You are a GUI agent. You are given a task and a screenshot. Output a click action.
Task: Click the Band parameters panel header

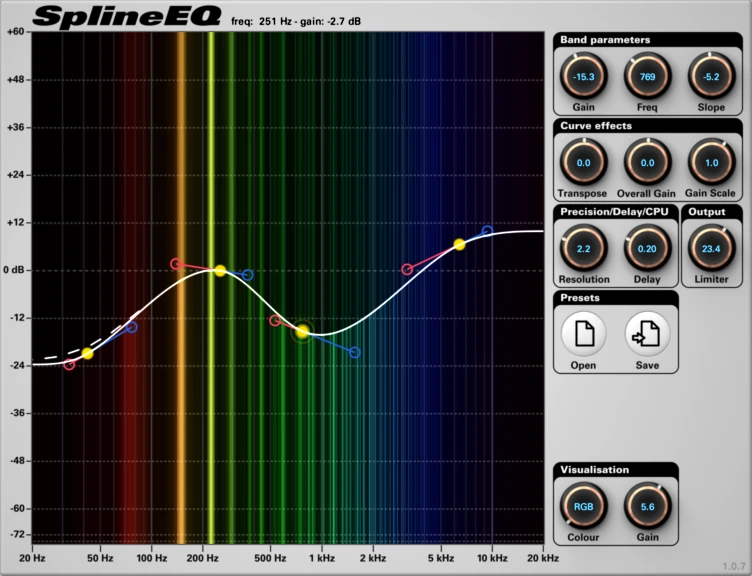tap(647, 40)
